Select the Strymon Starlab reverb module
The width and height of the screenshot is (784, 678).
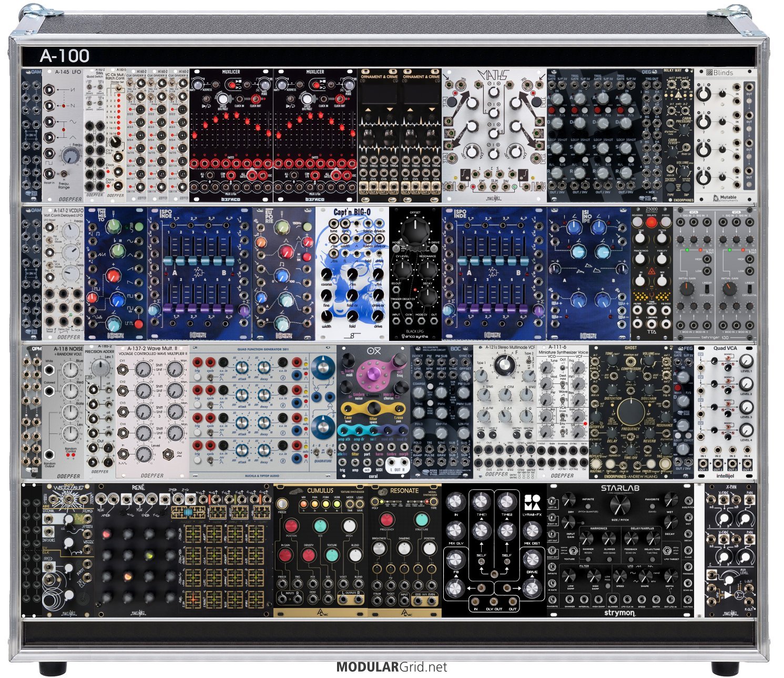[x=620, y=550]
